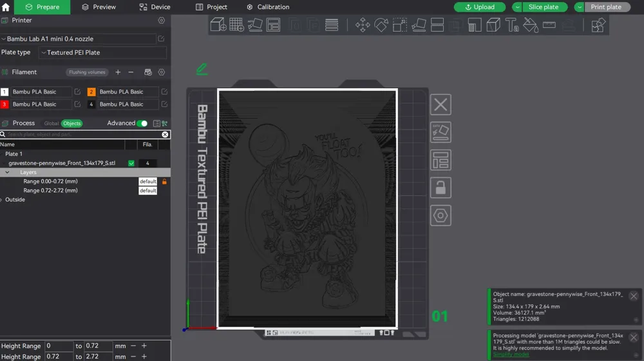The image size is (644, 361).
Task: Select the Add object cube icon
Action: (x=218, y=24)
